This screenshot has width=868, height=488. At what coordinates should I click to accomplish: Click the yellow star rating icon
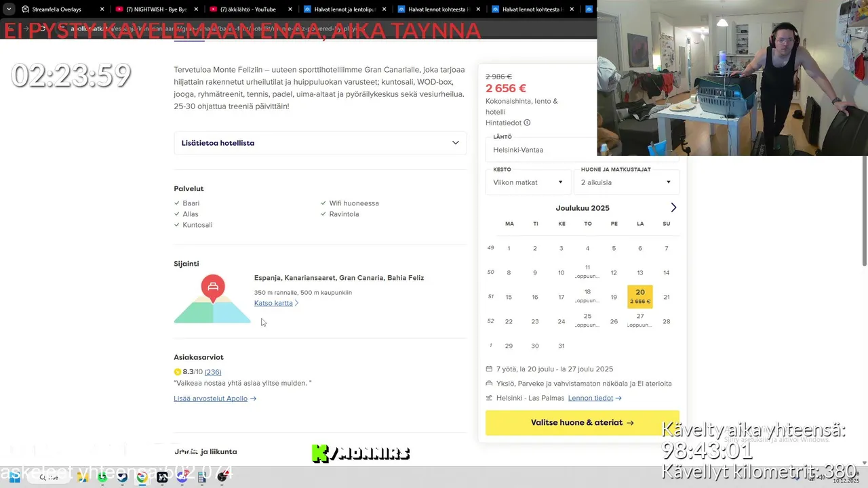pos(178,372)
